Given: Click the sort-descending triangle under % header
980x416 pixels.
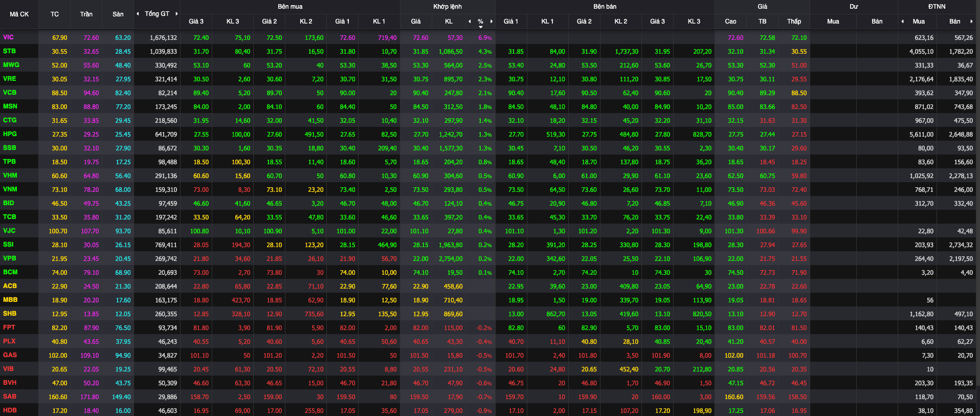Looking at the screenshot, I should click(480, 27).
